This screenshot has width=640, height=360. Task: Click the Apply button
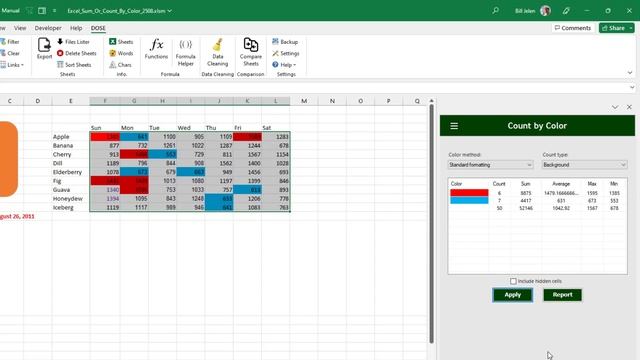513,295
